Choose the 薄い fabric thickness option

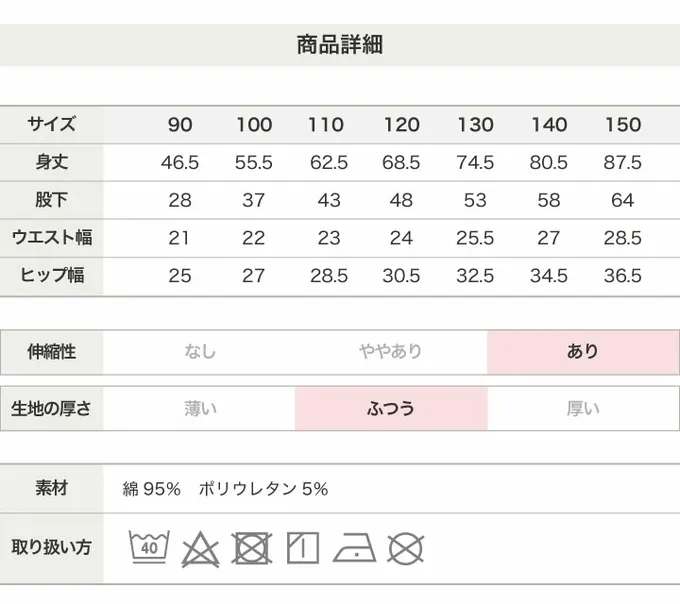point(199,408)
